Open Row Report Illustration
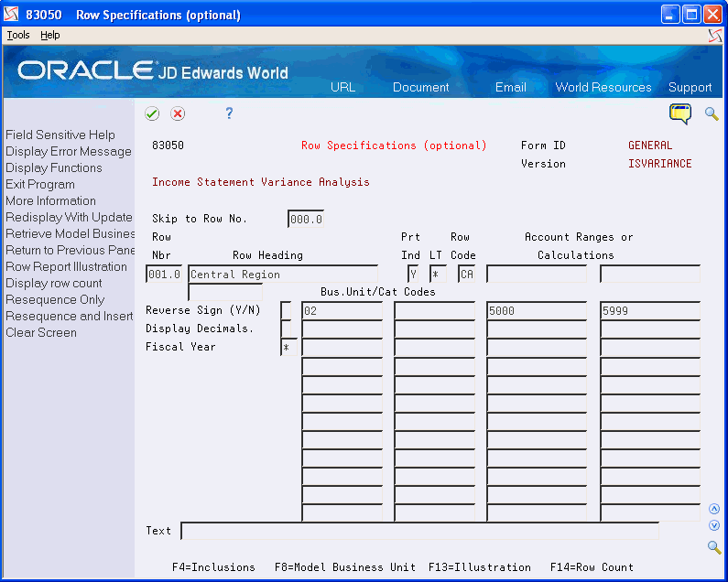 coord(66,267)
